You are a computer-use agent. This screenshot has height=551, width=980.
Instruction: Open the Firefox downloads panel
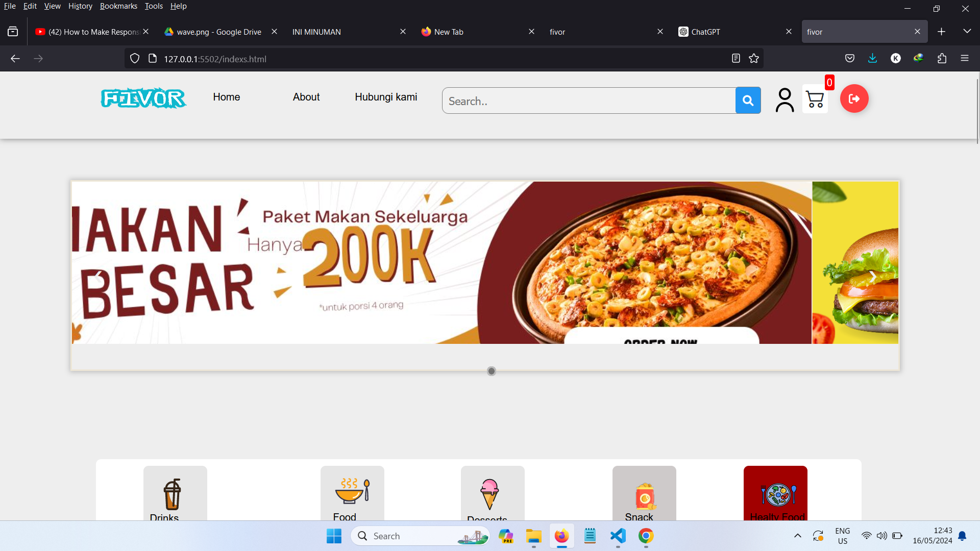click(x=872, y=59)
